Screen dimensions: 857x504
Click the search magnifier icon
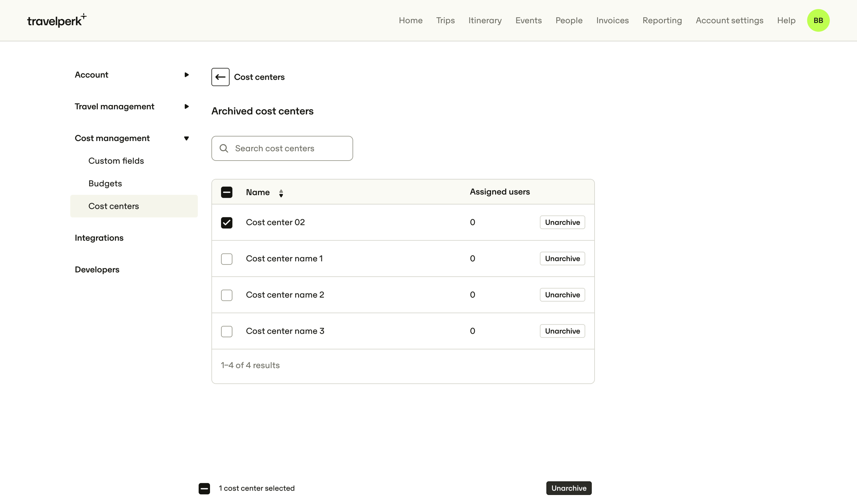coord(224,148)
